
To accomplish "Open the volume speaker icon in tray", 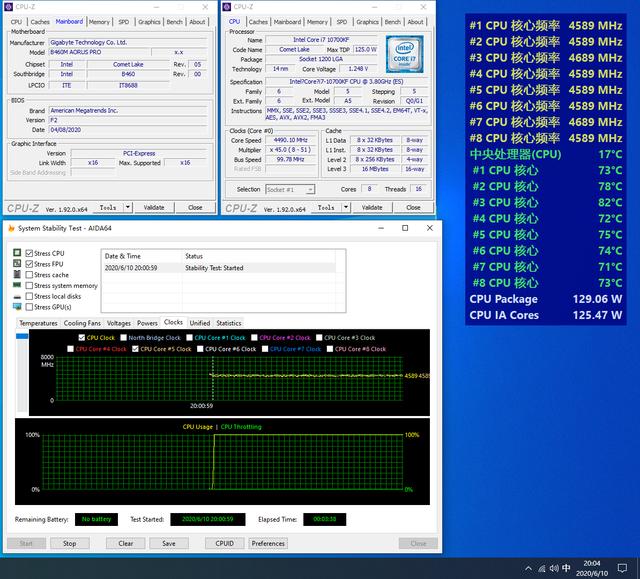I will (554, 568).
